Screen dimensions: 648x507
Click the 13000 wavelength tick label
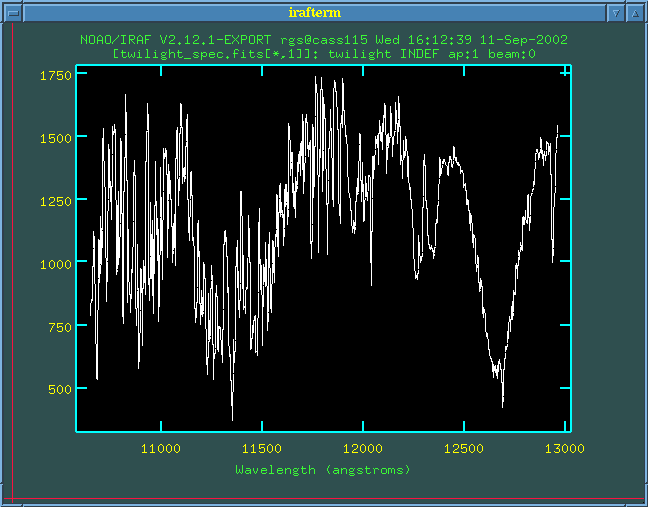565,448
